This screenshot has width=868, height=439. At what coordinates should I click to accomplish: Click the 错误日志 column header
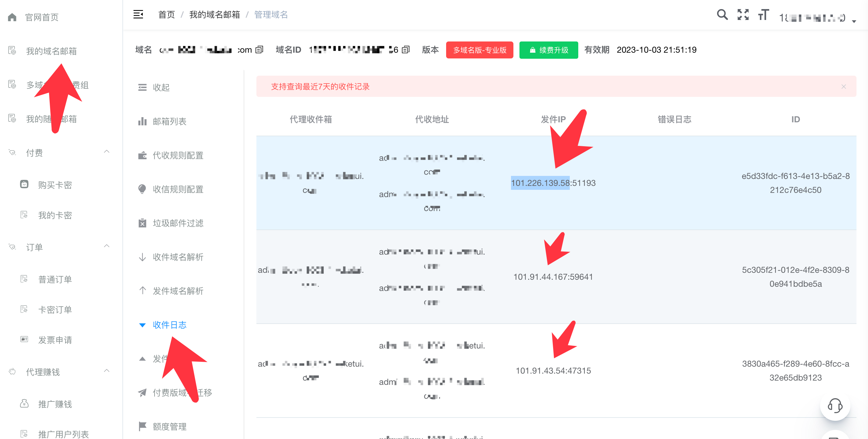pyautogui.click(x=674, y=119)
